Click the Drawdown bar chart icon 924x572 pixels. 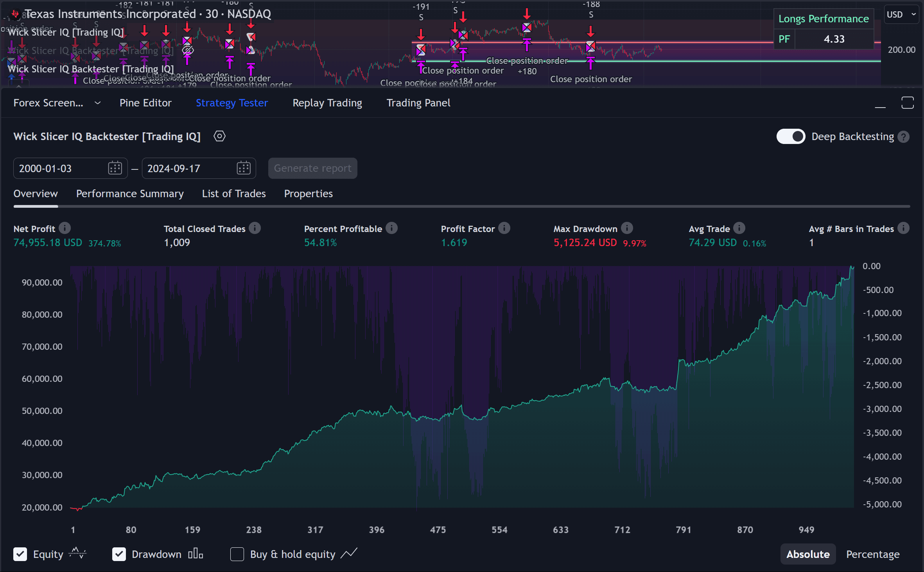click(196, 554)
